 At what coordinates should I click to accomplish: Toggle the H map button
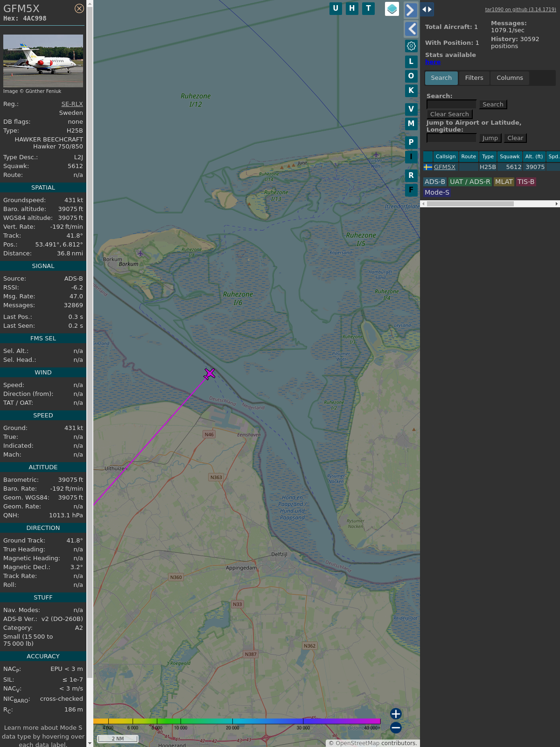pyautogui.click(x=352, y=8)
